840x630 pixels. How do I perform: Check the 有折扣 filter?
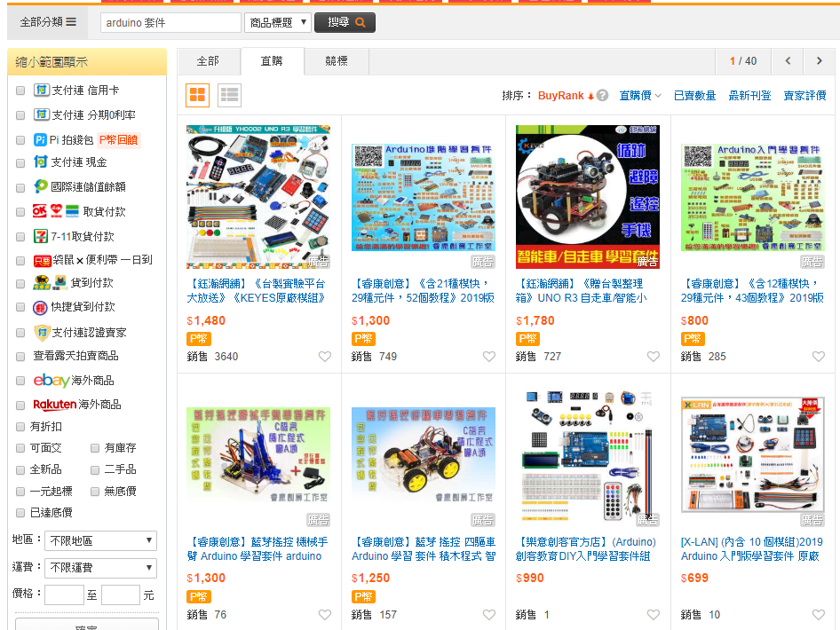(20, 427)
